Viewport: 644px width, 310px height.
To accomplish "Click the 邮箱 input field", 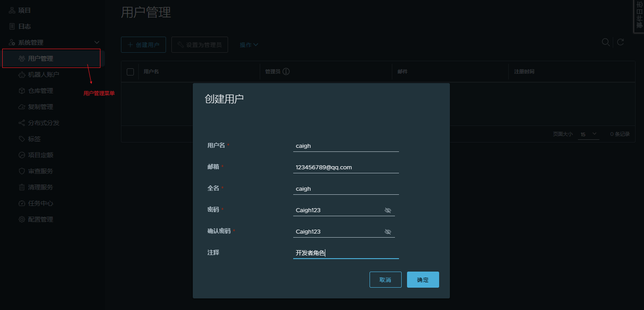I will [345, 168].
